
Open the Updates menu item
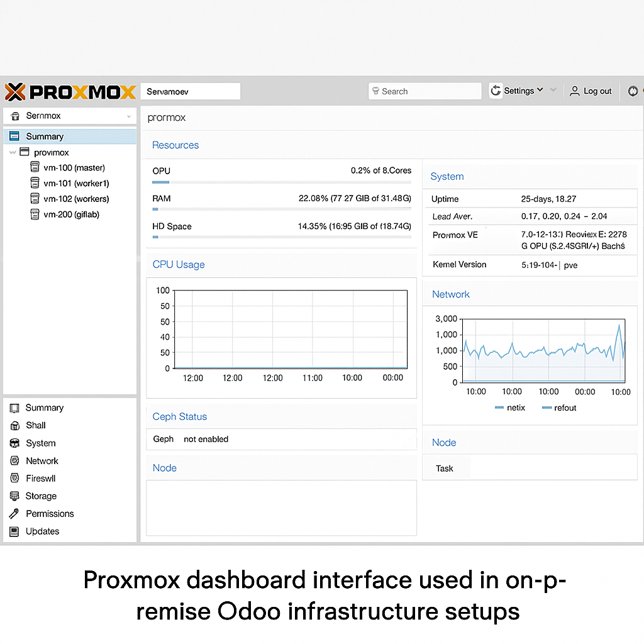point(42,531)
